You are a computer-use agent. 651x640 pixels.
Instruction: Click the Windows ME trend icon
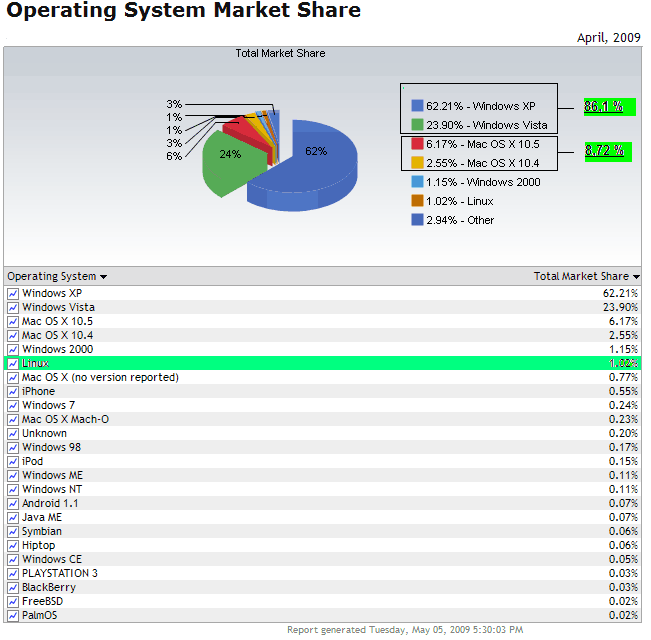pos(13,476)
